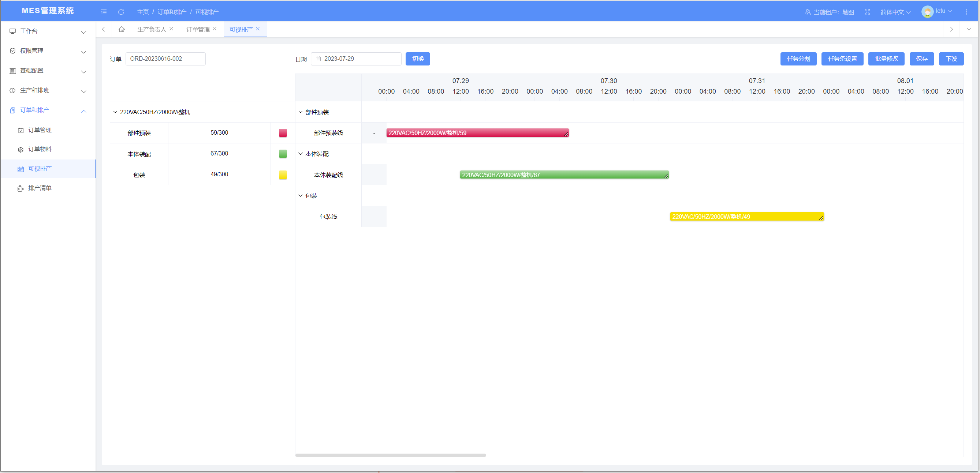Switch to the 生产负责人 tab

[x=152, y=29]
